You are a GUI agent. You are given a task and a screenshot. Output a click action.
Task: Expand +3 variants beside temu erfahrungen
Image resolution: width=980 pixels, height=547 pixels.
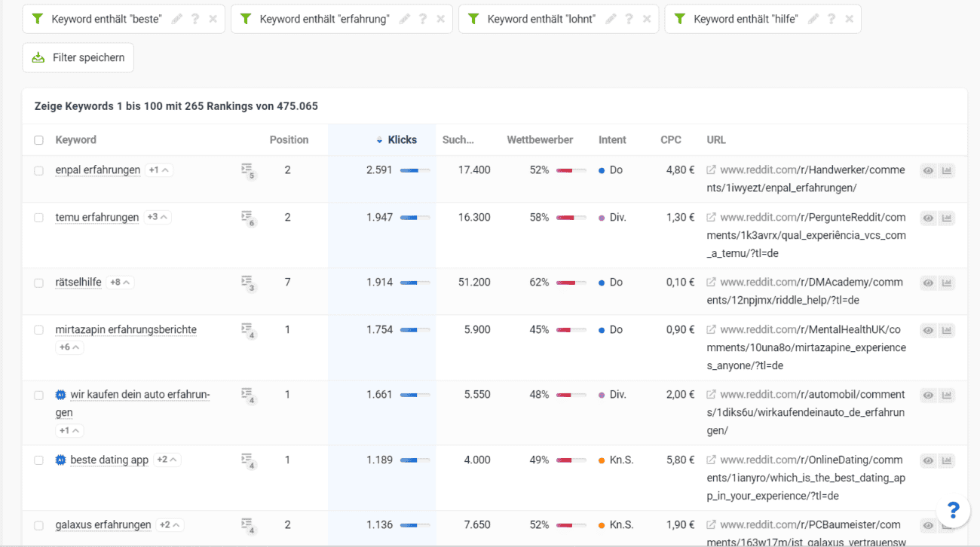tap(158, 218)
